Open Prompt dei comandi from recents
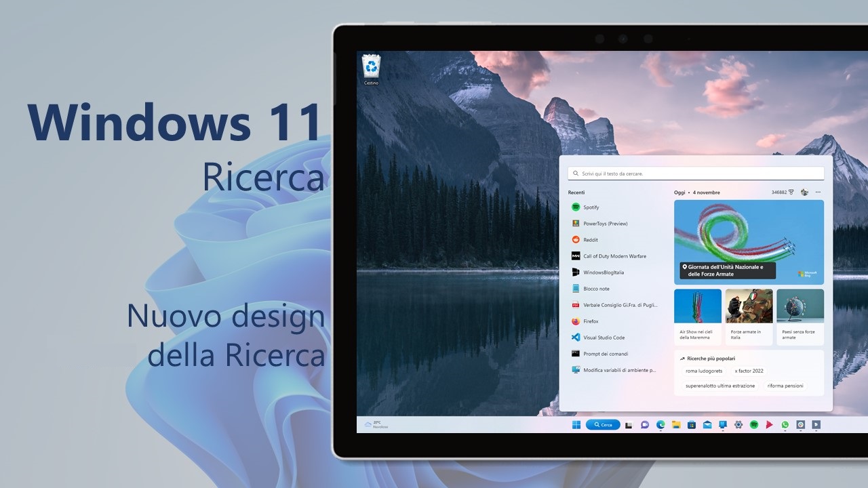 pyautogui.click(x=613, y=354)
